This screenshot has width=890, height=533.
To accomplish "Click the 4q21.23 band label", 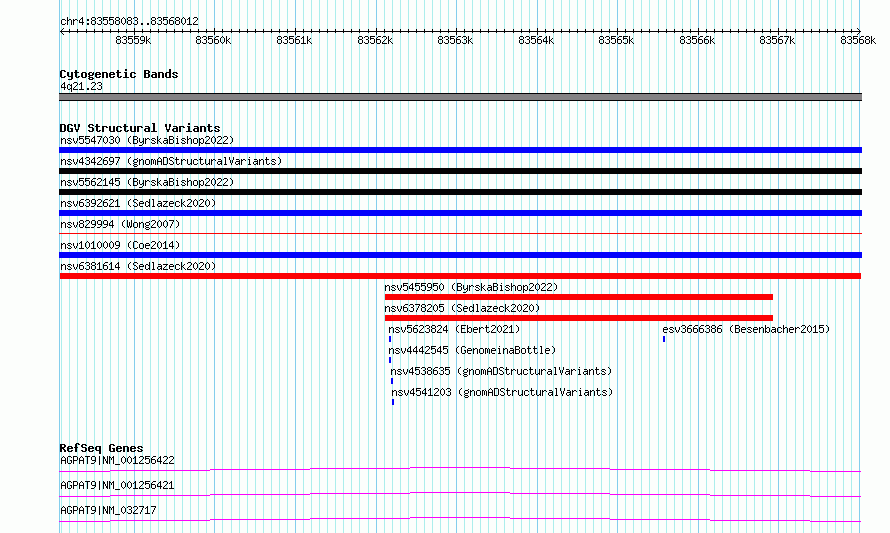I will click(x=81, y=86).
